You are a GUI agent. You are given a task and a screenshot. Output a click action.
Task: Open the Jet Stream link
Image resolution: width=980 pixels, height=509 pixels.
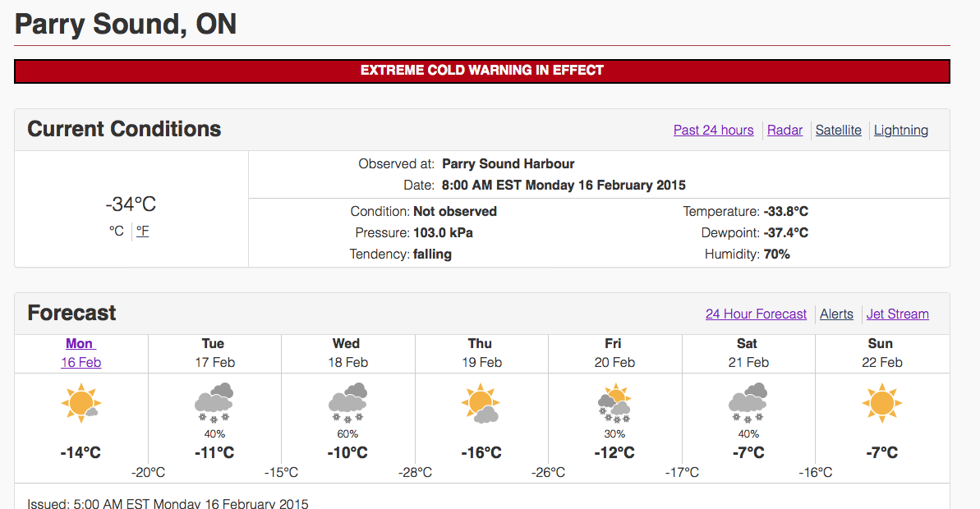pyautogui.click(x=897, y=314)
